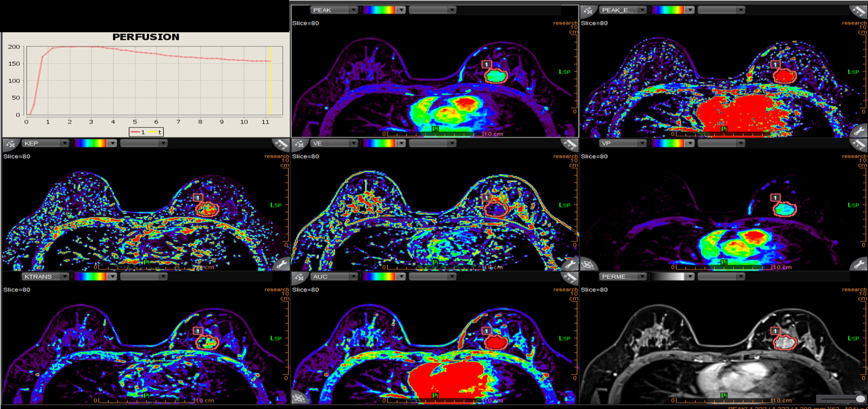This screenshot has height=409, width=868.
Task: Click the ROI 1 label in KTRANS image
Action: pos(198,331)
